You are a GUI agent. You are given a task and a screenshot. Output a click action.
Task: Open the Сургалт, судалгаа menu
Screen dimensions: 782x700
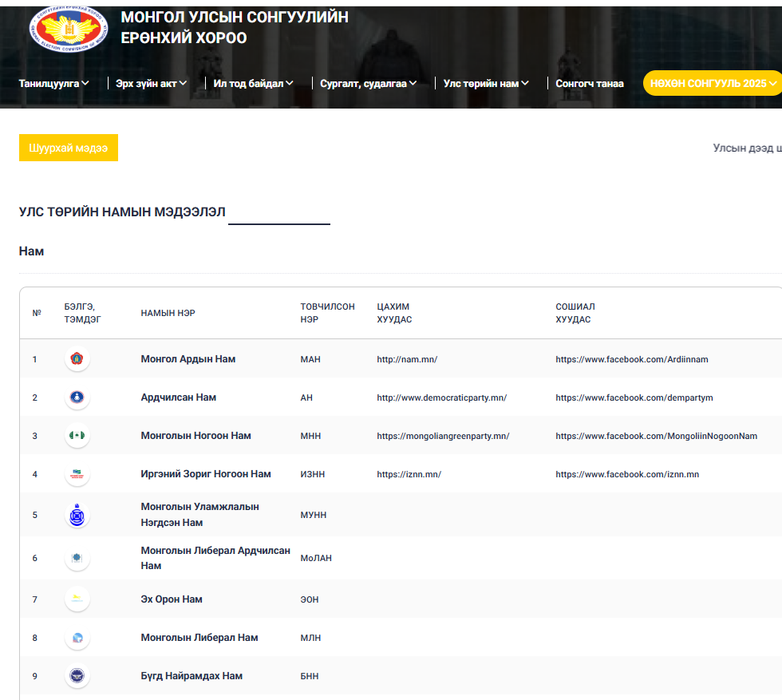368,83
